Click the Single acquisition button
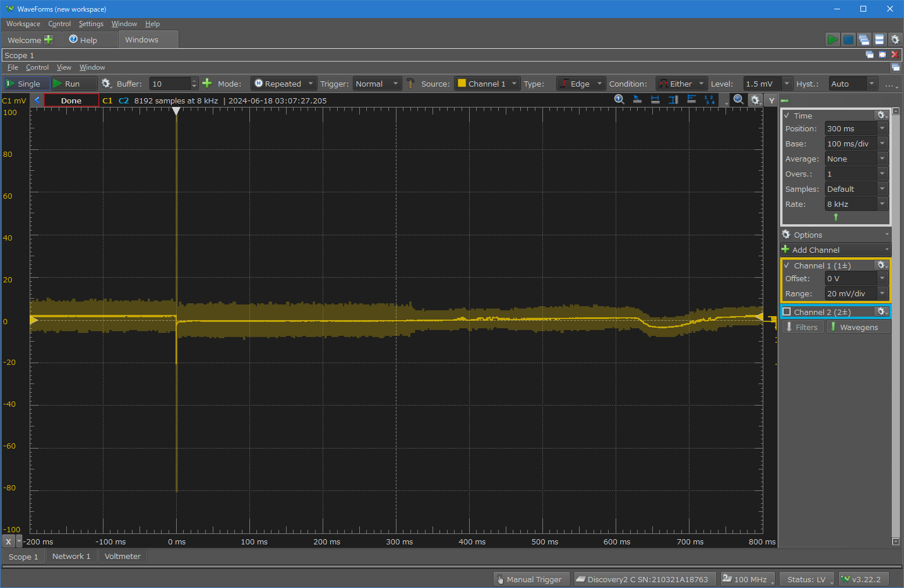904x588 pixels. click(x=27, y=84)
